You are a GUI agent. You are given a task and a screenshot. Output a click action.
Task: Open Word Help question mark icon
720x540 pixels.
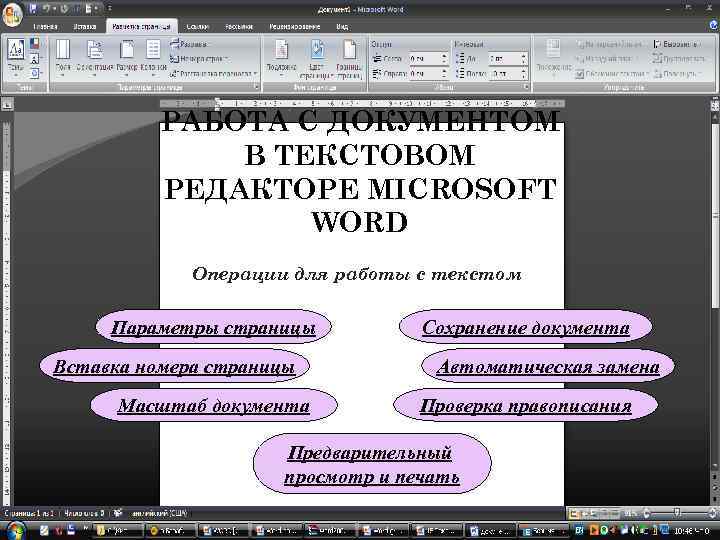pos(714,27)
